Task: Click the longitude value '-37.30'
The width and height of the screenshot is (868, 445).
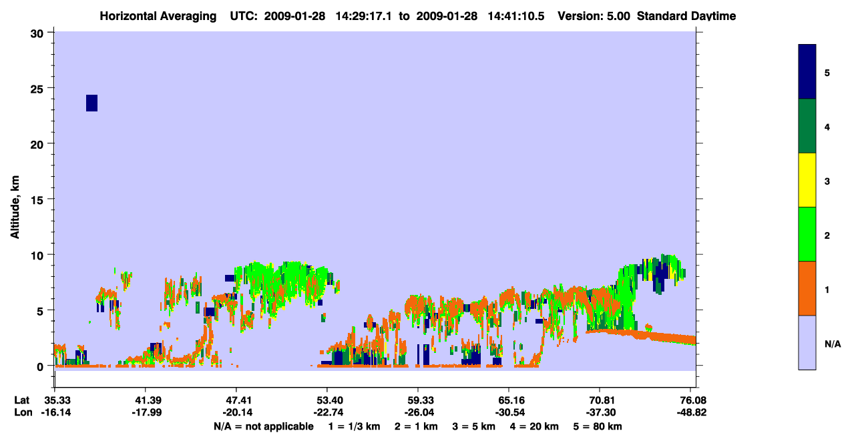Action: 600,412
